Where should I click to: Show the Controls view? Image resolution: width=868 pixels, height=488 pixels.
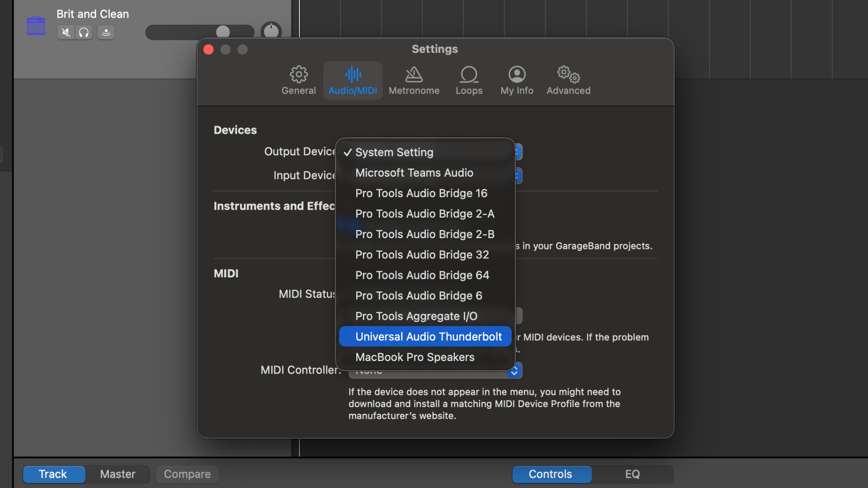[552, 474]
